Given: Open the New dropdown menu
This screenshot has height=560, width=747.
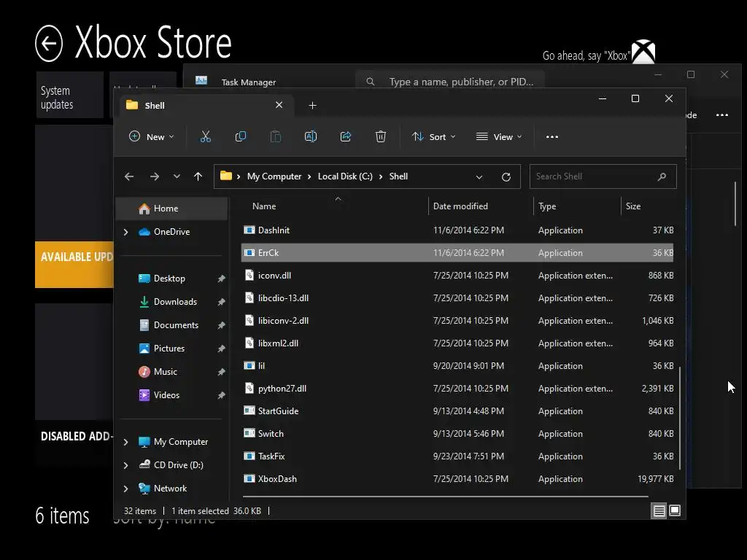Looking at the screenshot, I should (x=152, y=136).
